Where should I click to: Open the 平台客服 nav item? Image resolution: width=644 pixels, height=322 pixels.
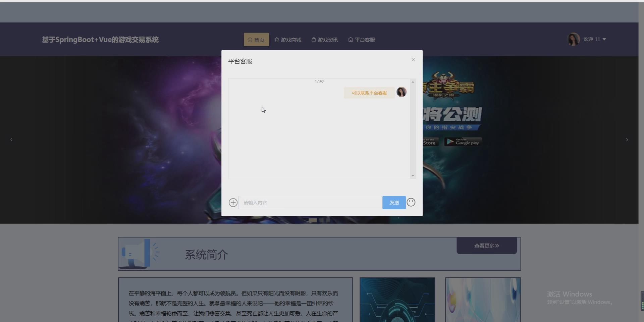362,40
